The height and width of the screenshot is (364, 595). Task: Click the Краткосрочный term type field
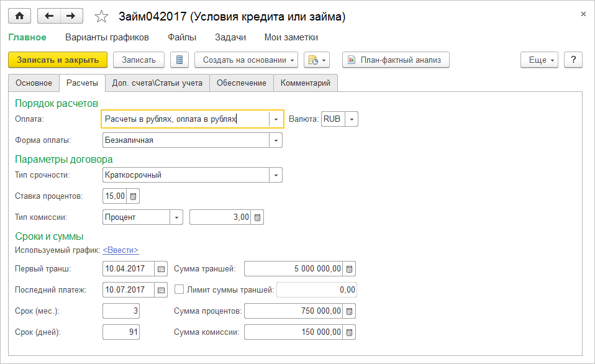(186, 175)
